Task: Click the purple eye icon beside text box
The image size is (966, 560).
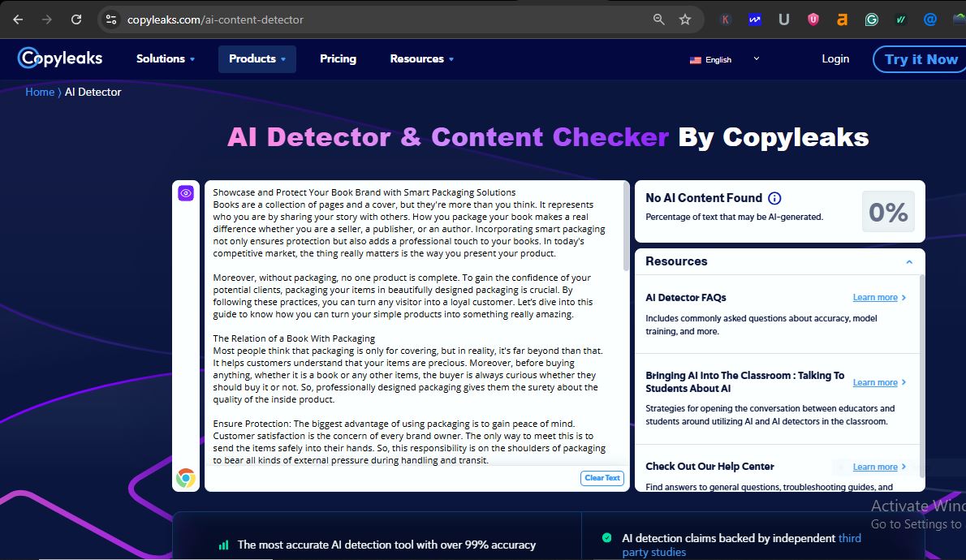Action: click(x=186, y=193)
